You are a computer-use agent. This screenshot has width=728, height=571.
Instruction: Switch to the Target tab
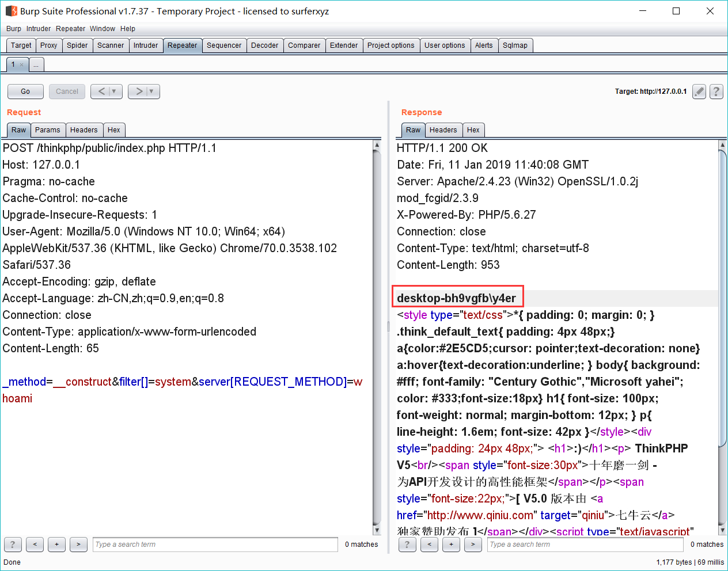tap(21, 45)
